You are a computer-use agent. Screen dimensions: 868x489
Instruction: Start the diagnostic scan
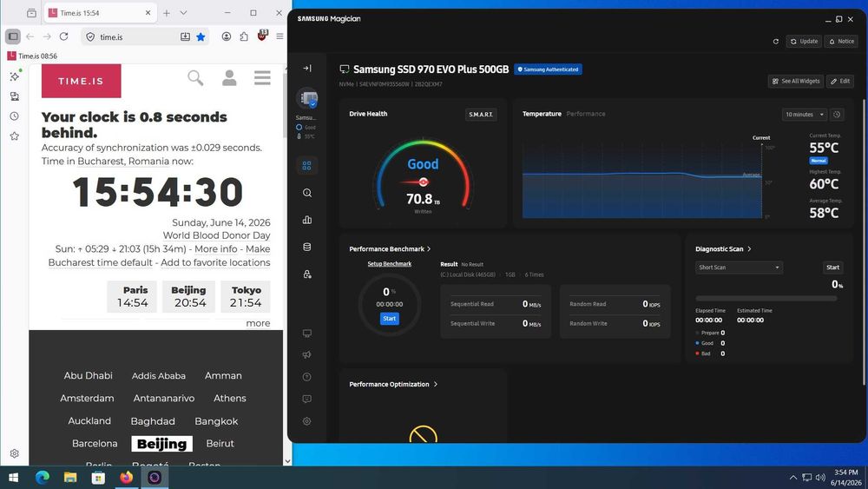[x=832, y=268]
